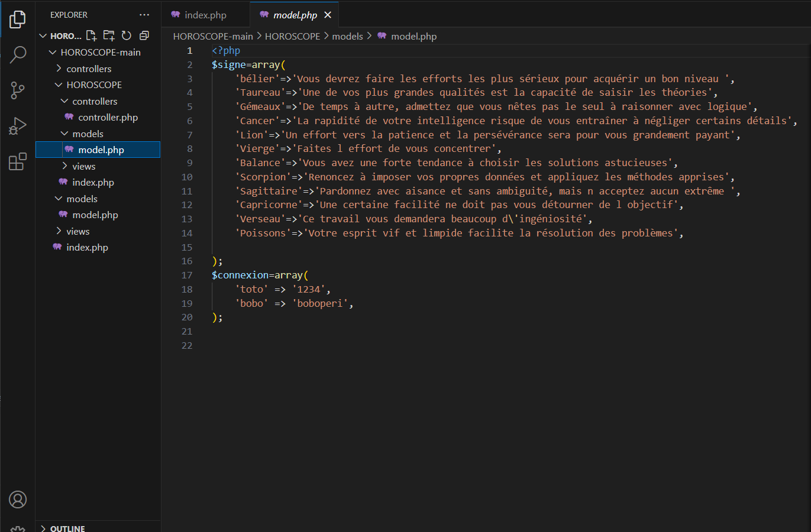Expand the views folder under HOROSCOPE

click(x=83, y=166)
